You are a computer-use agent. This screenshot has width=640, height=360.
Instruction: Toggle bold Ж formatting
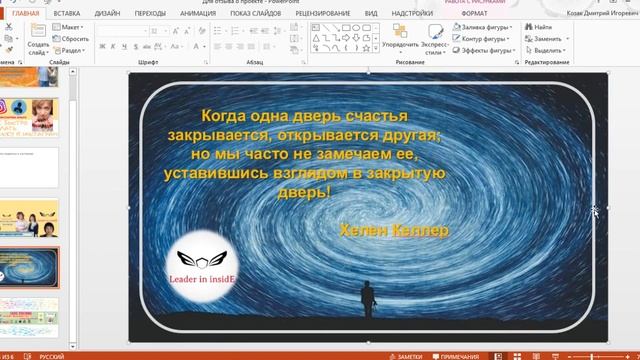pyautogui.click(x=102, y=47)
